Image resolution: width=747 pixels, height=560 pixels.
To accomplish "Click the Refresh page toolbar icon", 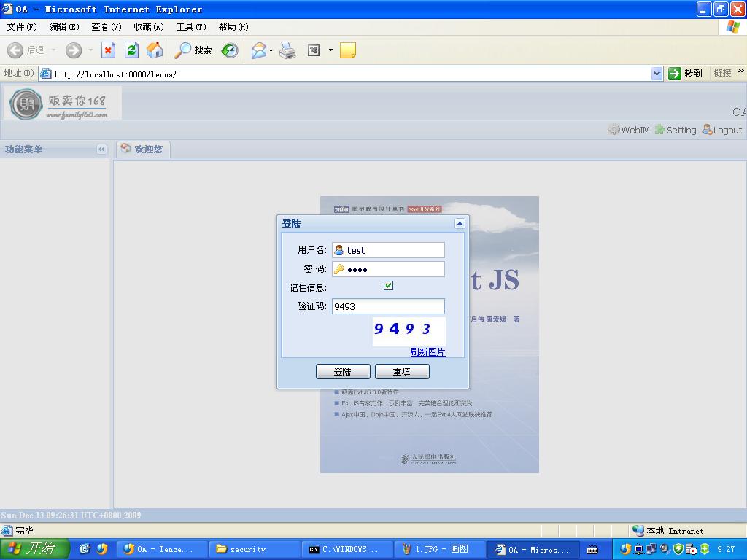I will 131,50.
